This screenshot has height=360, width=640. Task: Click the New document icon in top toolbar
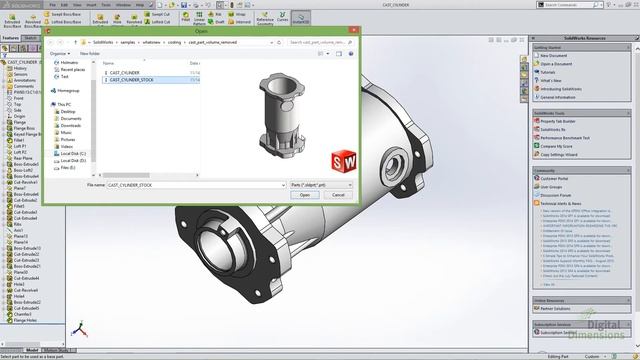(160, 5)
